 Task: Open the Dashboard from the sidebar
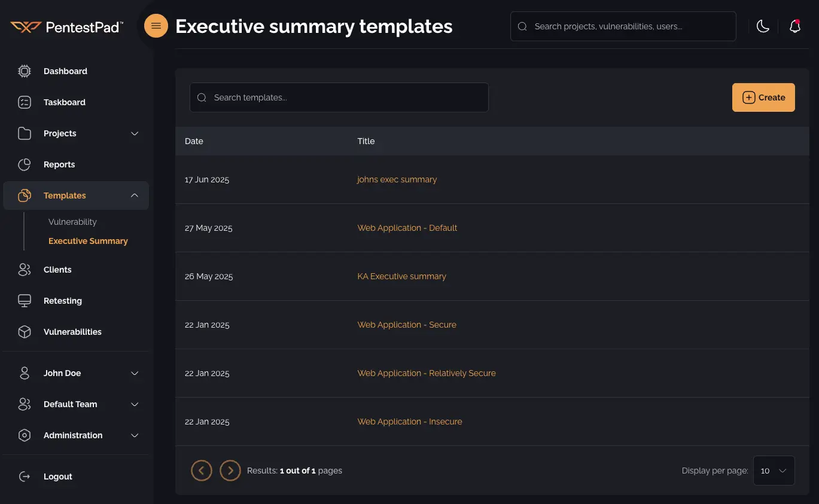(x=65, y=71)
